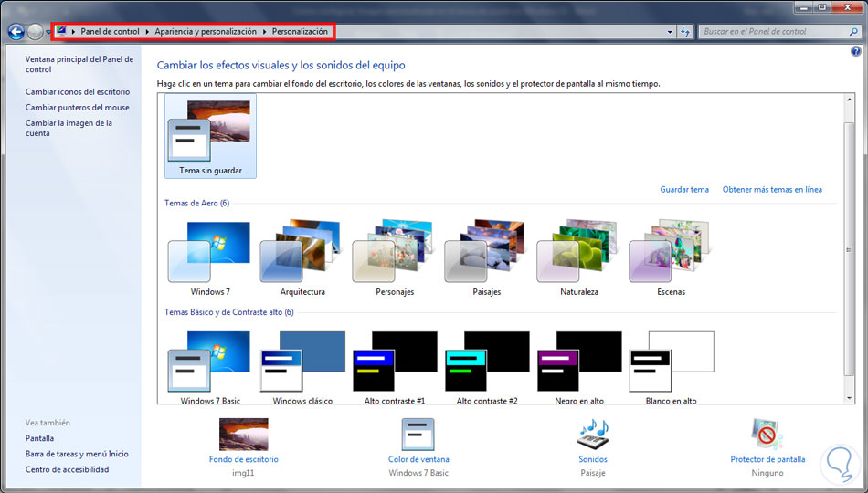Viewport: 868px width, 493px height.
Task: Open Pantalla under Vea también
Action: [39, 438]
